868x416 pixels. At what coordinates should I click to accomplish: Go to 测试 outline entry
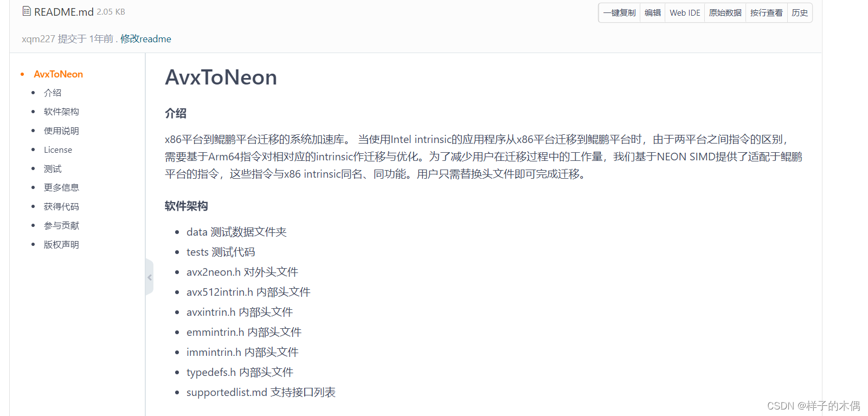point(53,169)
